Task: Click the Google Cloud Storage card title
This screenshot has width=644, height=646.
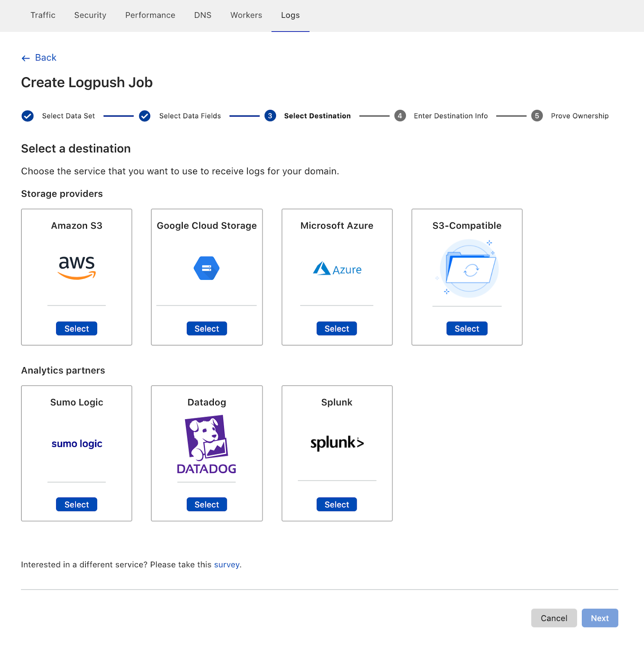Action: click(x=207, y=226)
